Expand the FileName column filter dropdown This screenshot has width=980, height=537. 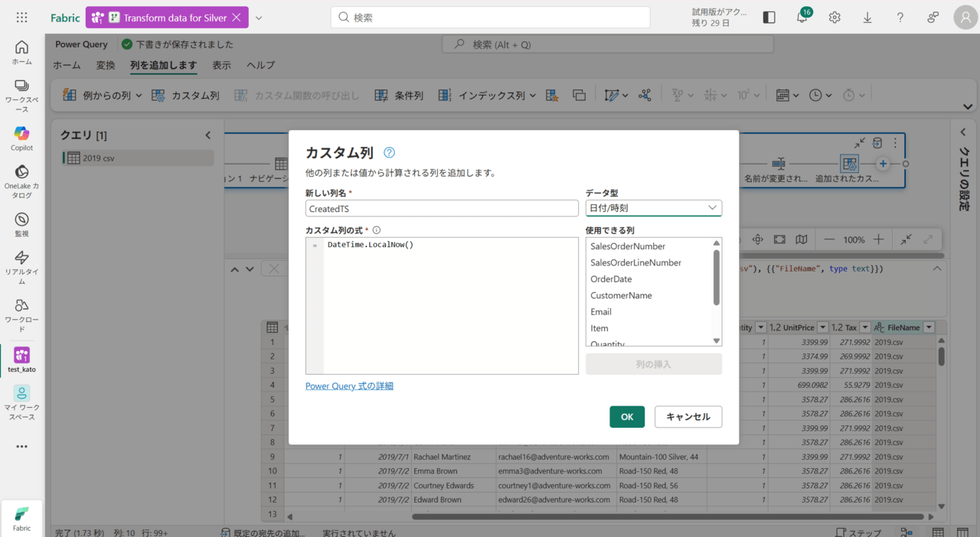coord(929,327)
